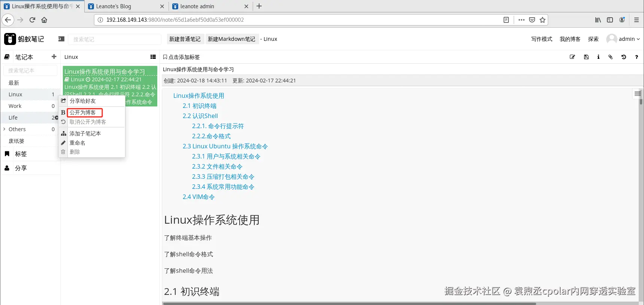Show browser sidebars icon

[610, 20]
